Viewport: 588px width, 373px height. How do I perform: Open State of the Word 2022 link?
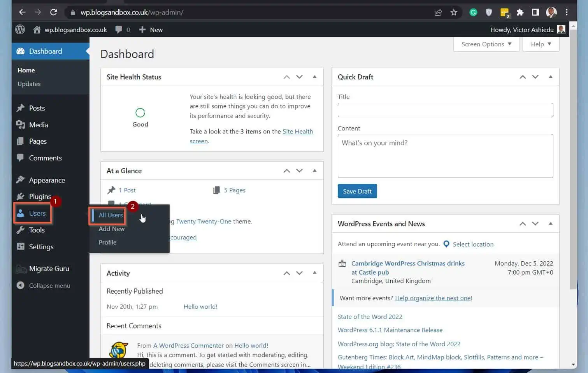(370, 317)
